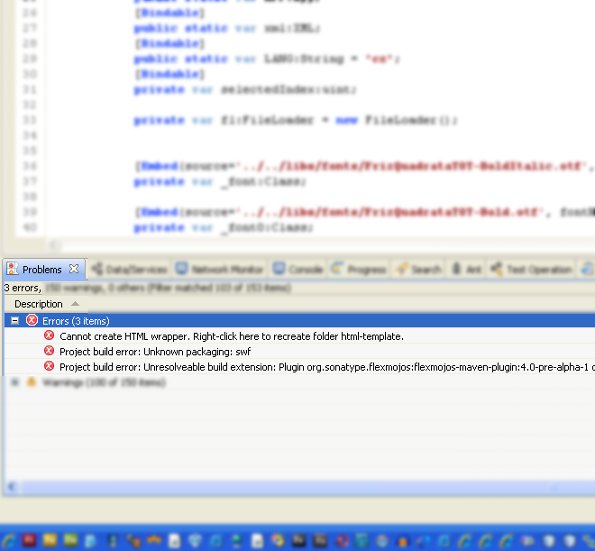Click the warning icon of Warnings group
Viewport: 595px width, 551px height.
click(31, 382)
